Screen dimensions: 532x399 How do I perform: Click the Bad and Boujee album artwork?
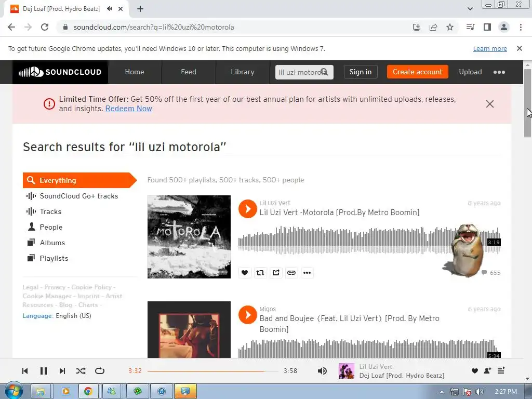point(189,329)
